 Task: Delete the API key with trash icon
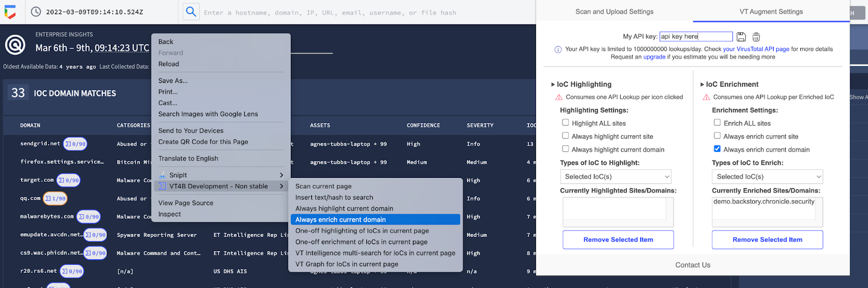click(756, 37)
